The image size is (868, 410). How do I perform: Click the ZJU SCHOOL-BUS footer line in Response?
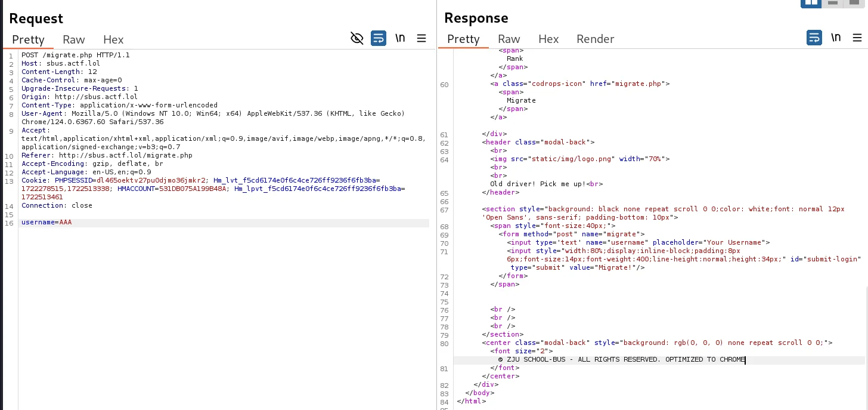[621, 360]
